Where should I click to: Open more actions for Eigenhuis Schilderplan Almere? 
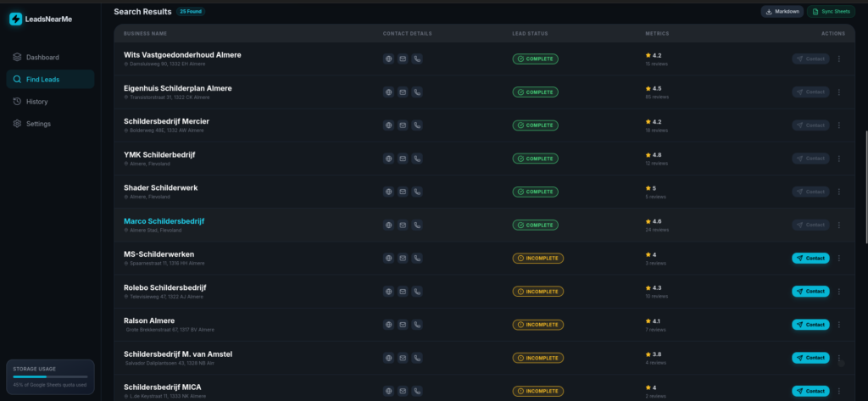click(x=838, y=92)
